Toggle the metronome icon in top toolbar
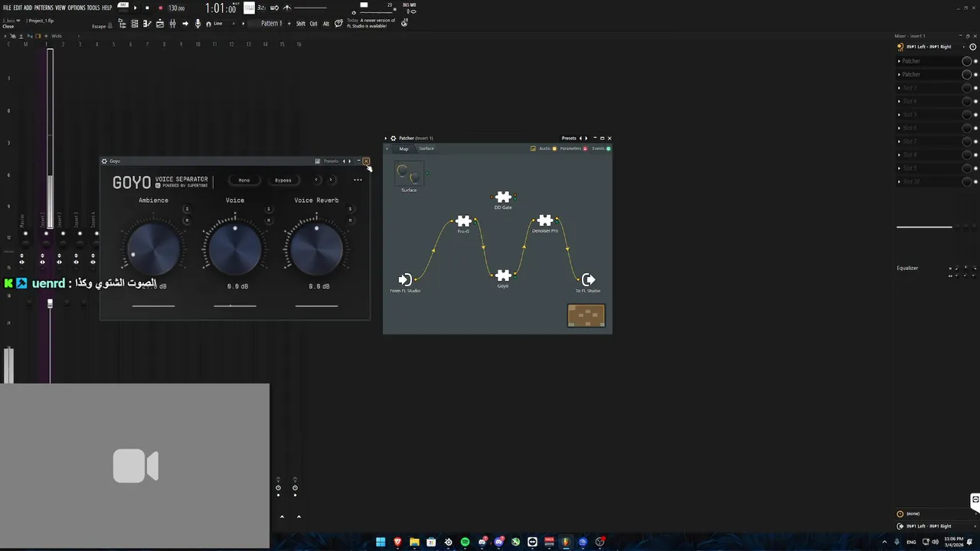 [x=287, y=8]
